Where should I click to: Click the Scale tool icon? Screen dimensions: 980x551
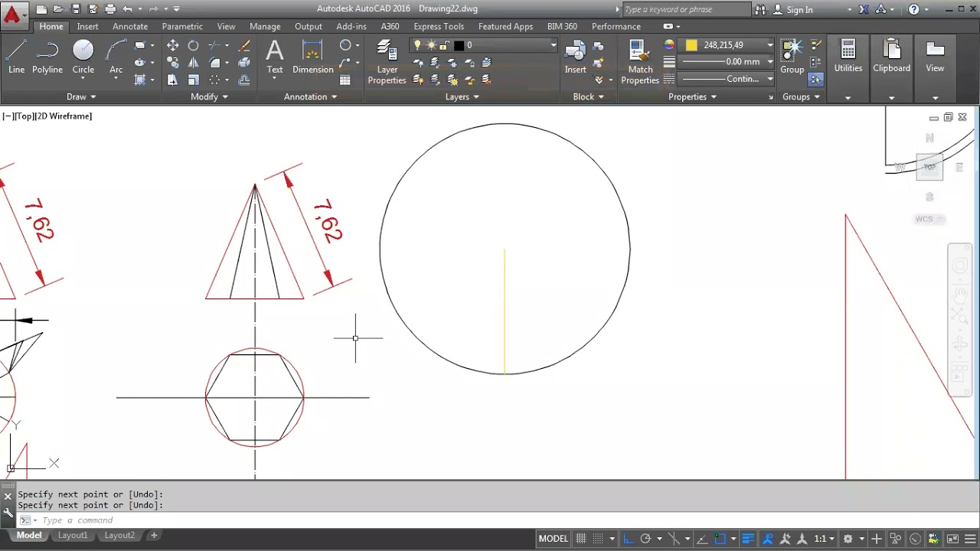pos(193,80)
